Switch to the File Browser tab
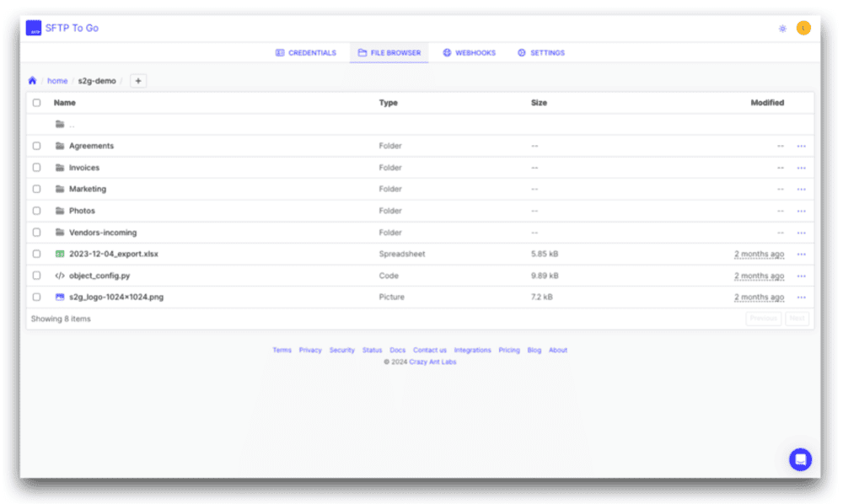This screenshot has height=504, width=843. pyautogui.click(x=389, y=52)
